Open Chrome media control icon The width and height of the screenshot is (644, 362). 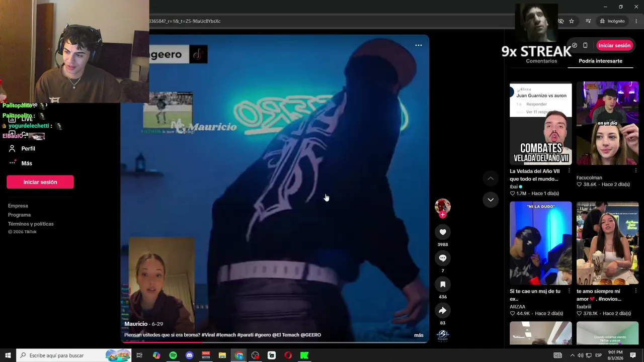pos(588,21)
